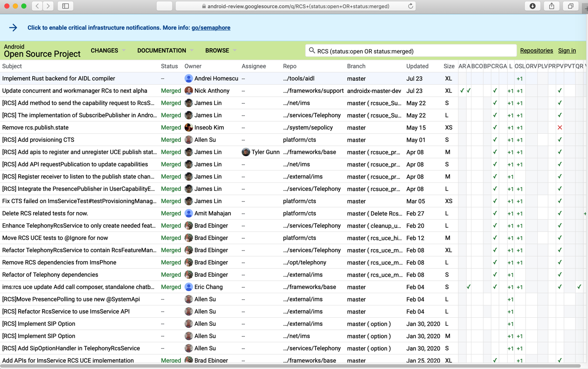
Task: Click 'Mar 05' updated date cell
Action: pos(416,201)
